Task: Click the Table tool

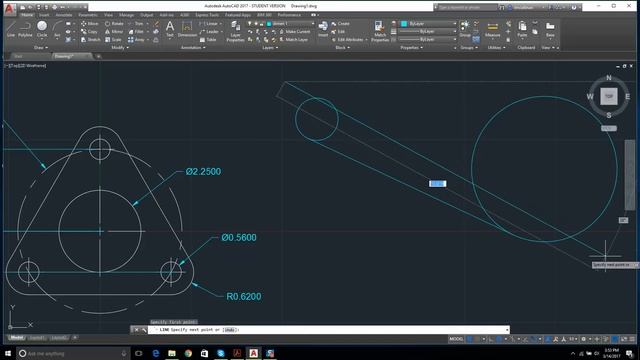Action: point(208,40)
